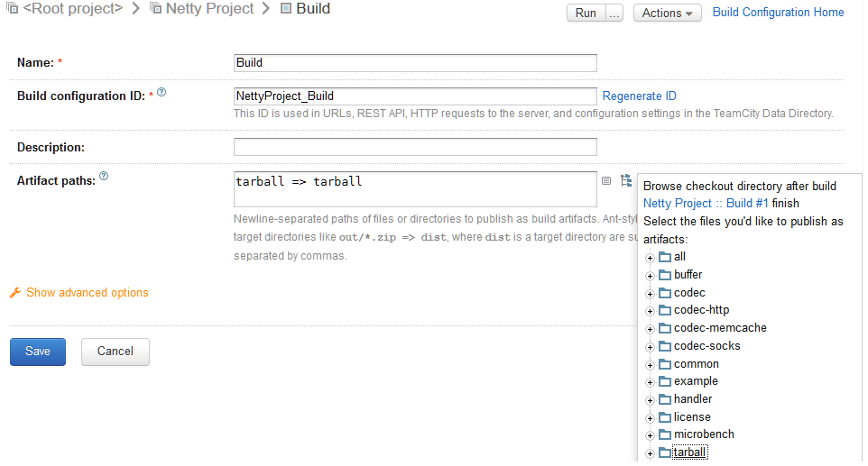Click the help icon next to Build configuration ID
The image size is (868, 466).
(x=162, y=92)
